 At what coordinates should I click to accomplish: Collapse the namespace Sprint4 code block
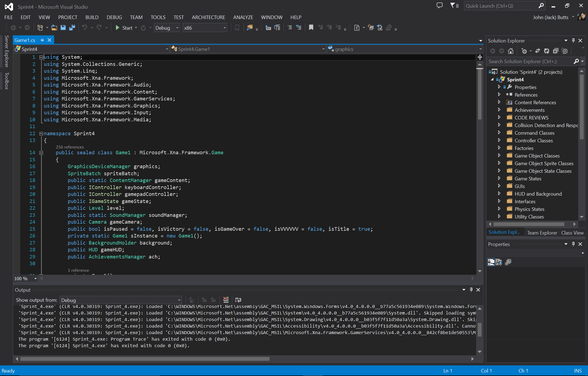click(x=41, y=134)
